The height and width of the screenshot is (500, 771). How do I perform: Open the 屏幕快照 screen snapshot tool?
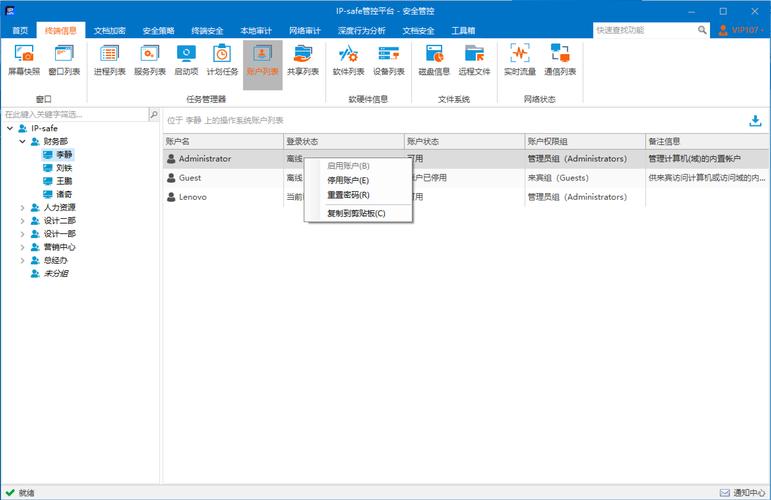tap(24, 60)
